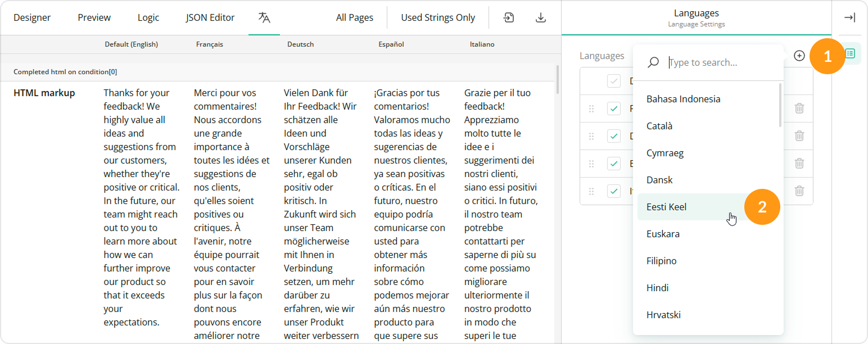Pick Hrvatski in the language list
Image resolution: width=868 pixels, height=344 pixels.
[664, 314]
